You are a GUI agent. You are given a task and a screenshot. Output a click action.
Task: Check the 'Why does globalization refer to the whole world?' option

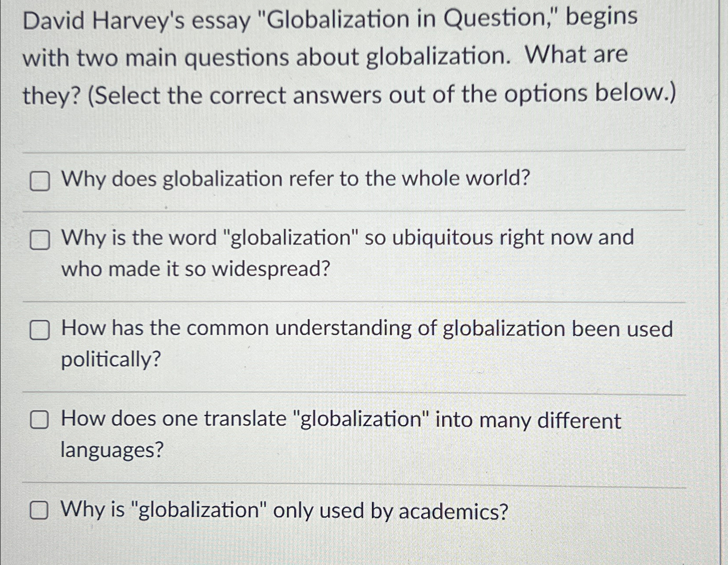tap(41, 182)
